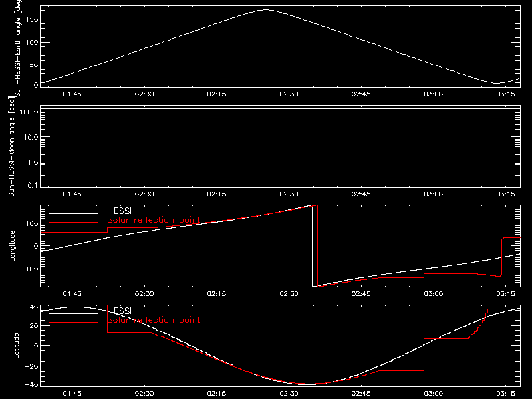The width and height of the screenshot is (532, 399).
Task: Click the white vertical HESSI longitude wrap line
Action: click(x=312, y=246)
